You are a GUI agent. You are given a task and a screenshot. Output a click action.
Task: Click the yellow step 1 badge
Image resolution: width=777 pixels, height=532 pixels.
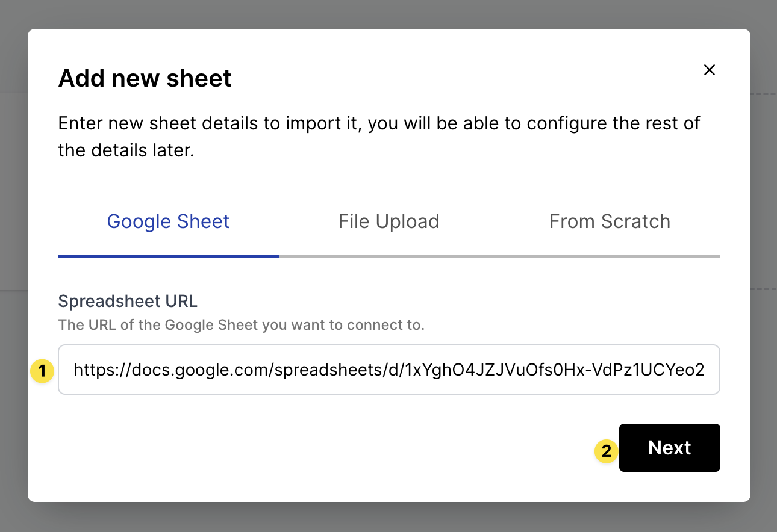click(41, 371)
